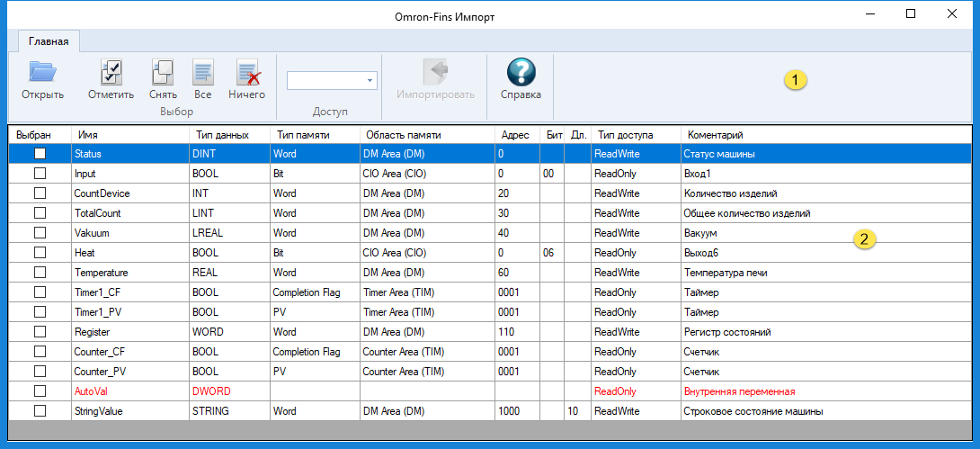Click the bit cell showing 06

pyautogui.click(x=552, y=253)
